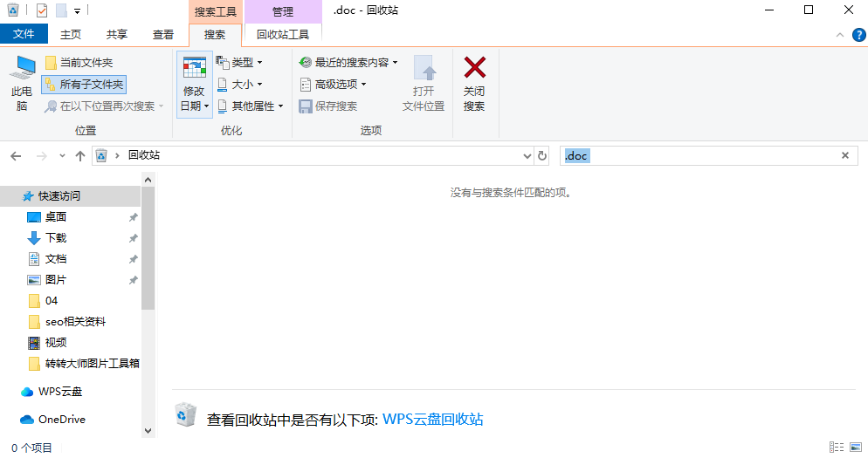Click the 搜索工具 contextual tab header
868x458 pixels.
(216, 11)
